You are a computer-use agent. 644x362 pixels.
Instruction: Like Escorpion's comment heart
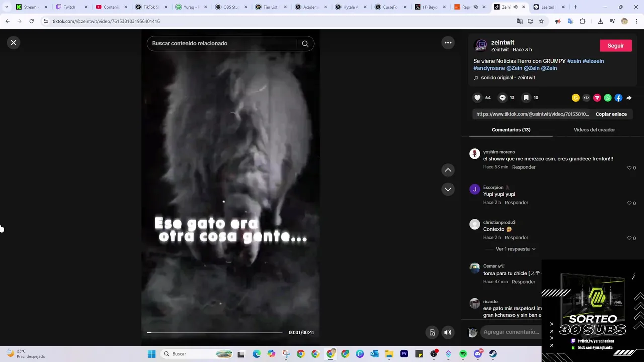629,203
